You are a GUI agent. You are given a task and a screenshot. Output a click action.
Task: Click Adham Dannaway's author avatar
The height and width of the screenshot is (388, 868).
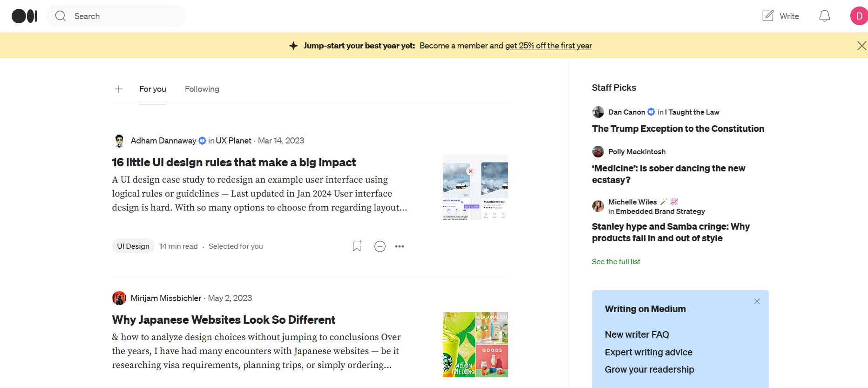point(119,141)
